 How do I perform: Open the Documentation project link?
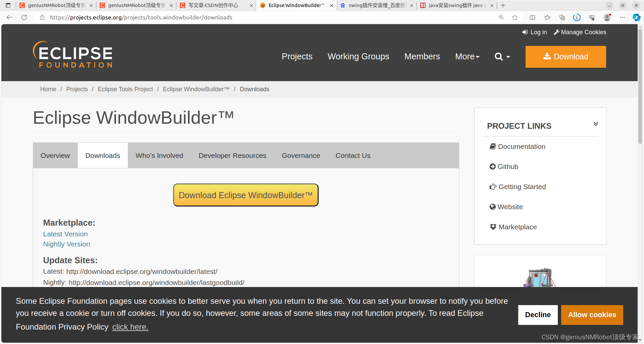(x=522, y=147)
